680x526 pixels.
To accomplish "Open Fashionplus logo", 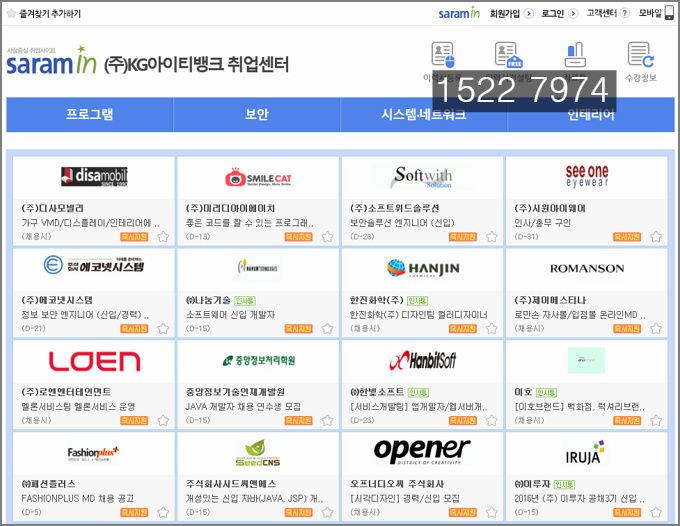I will 93,453.
